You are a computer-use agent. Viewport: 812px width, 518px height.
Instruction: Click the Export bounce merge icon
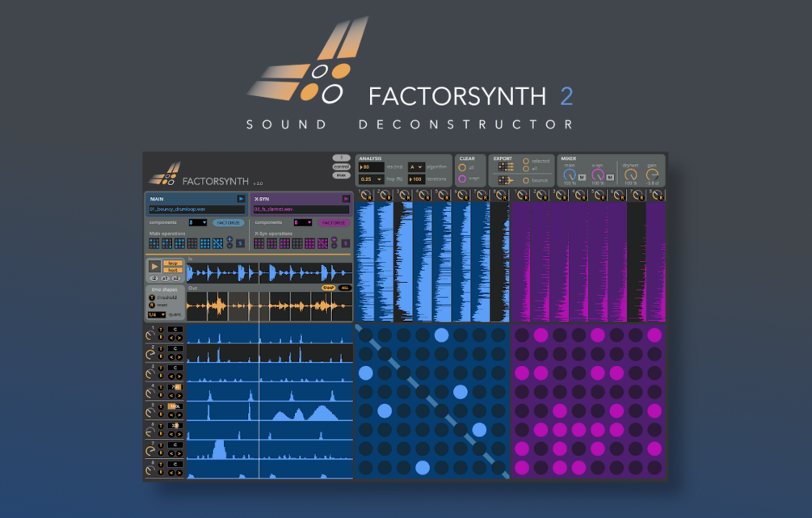(x=506, y=180)
